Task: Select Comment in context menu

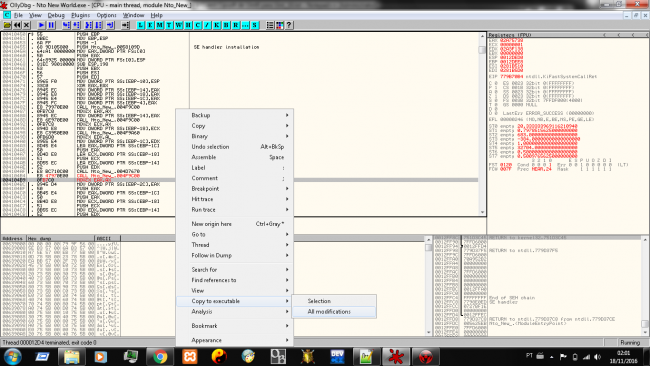Action: click(x=235, y=178)
